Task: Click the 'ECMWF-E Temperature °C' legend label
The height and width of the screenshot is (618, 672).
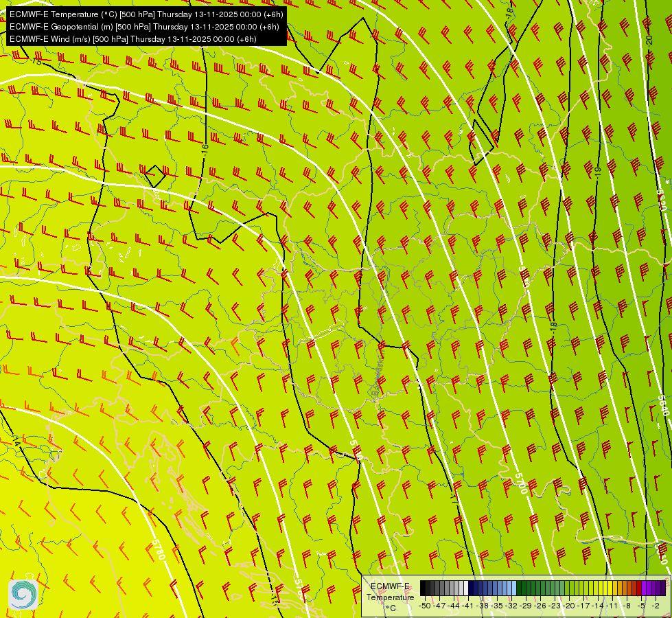Action: tap(391, 597)
